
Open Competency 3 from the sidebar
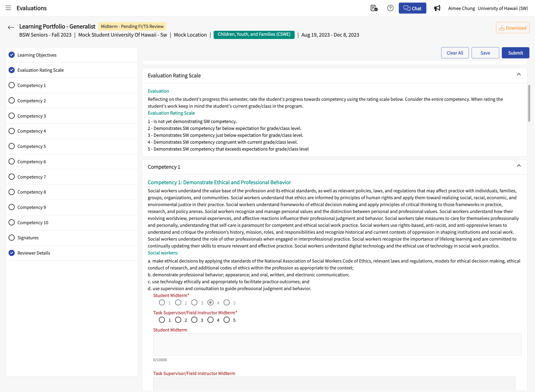click(x=72, y=116)
